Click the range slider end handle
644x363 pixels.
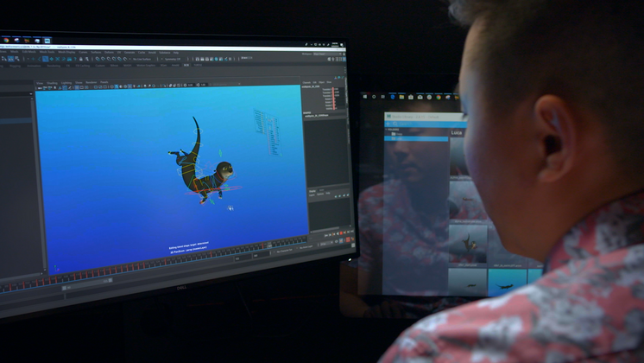pos(110,280)
